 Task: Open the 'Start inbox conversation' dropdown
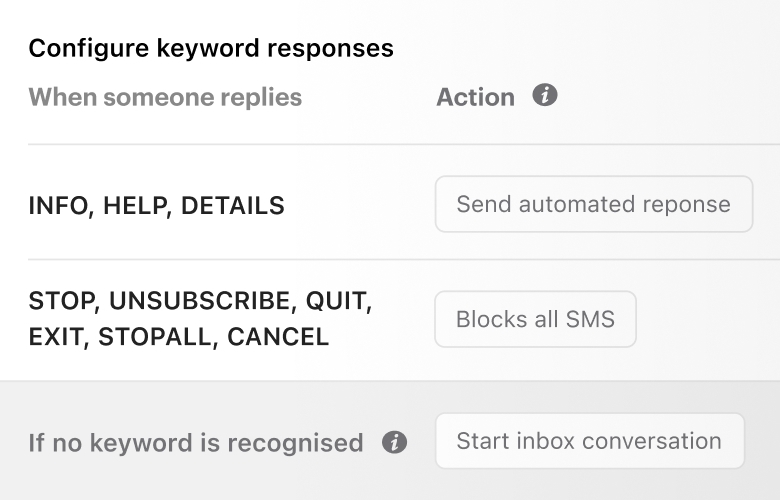pyautogui.click(x=590, y=441)
